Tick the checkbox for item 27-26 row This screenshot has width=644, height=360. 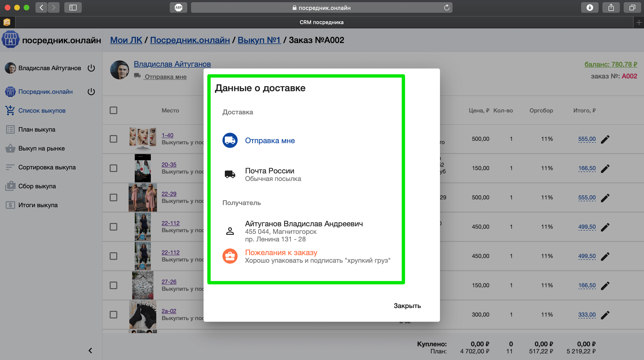tap(113, 285)
